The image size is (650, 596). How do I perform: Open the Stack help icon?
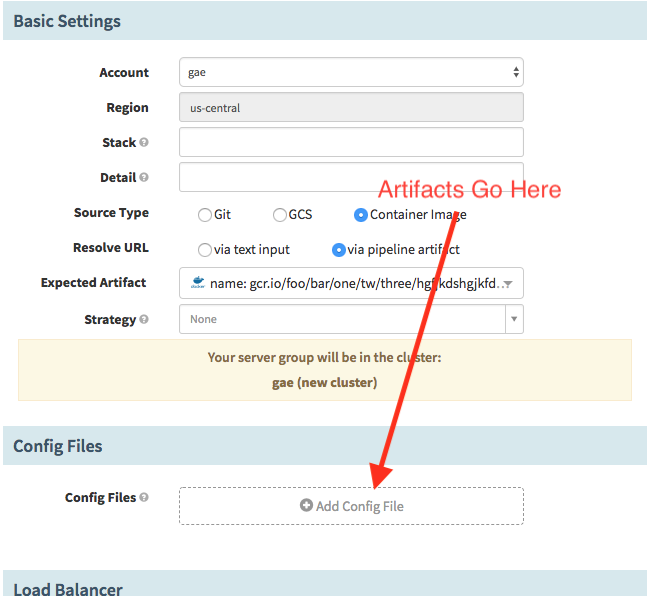(x=144, y=142)
